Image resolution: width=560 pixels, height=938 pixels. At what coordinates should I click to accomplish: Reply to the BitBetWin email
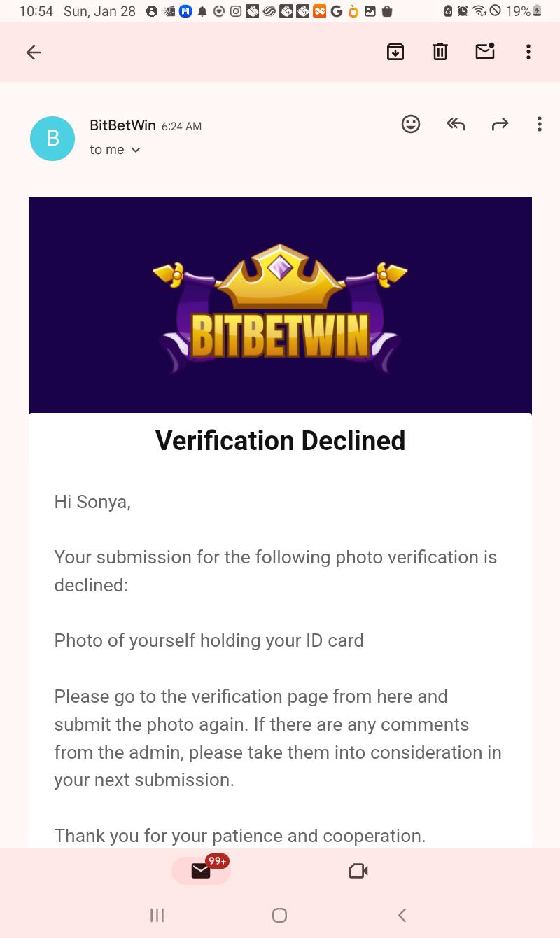coord(456,124)
